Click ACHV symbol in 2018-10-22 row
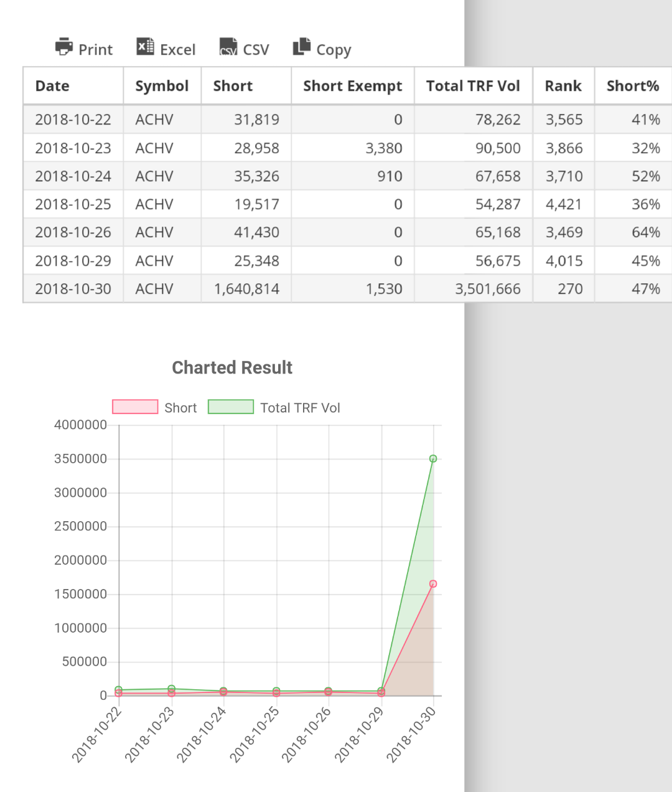Image resolution: width=672 pixels, height=792 pixels. [x=154, y=120]
